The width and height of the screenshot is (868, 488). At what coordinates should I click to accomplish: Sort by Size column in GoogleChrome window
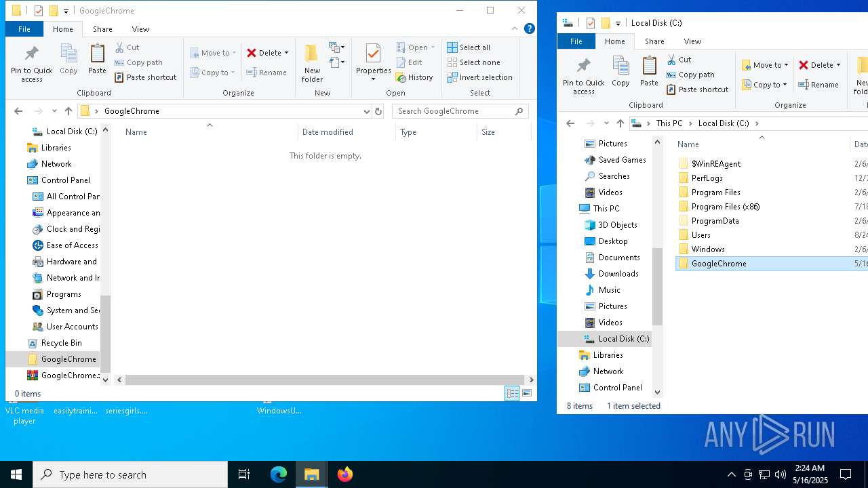(x=504, y=132)
